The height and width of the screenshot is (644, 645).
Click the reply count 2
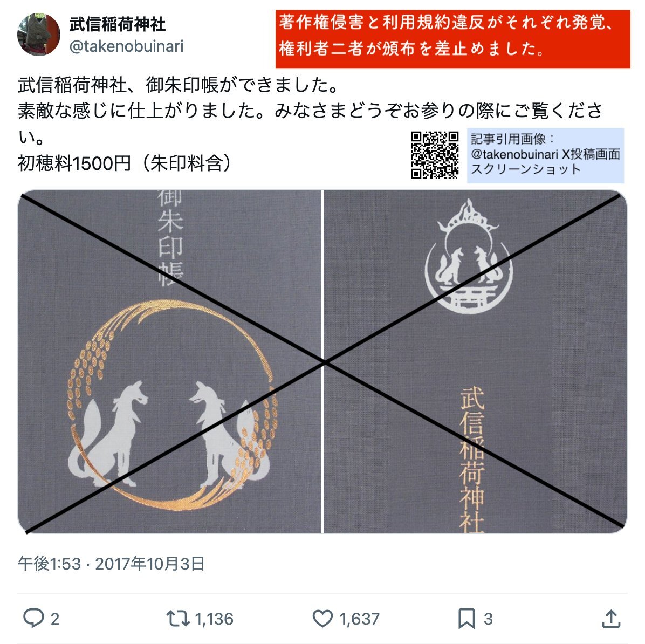point(54,619)
